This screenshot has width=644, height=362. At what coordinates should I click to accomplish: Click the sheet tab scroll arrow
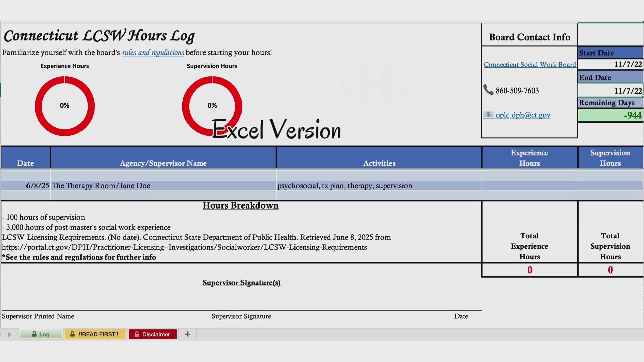10,334
